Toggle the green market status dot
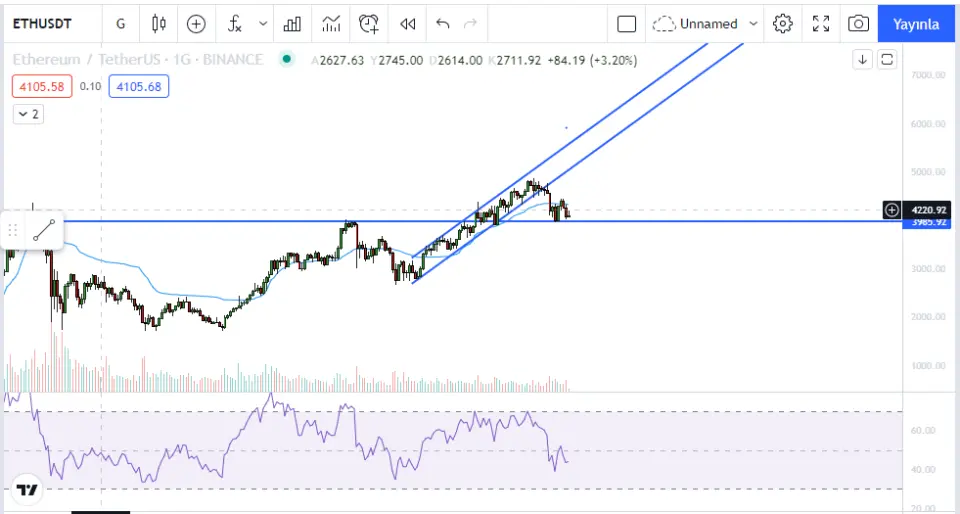The width and height of the screenshot is (960, 514). 287,59
